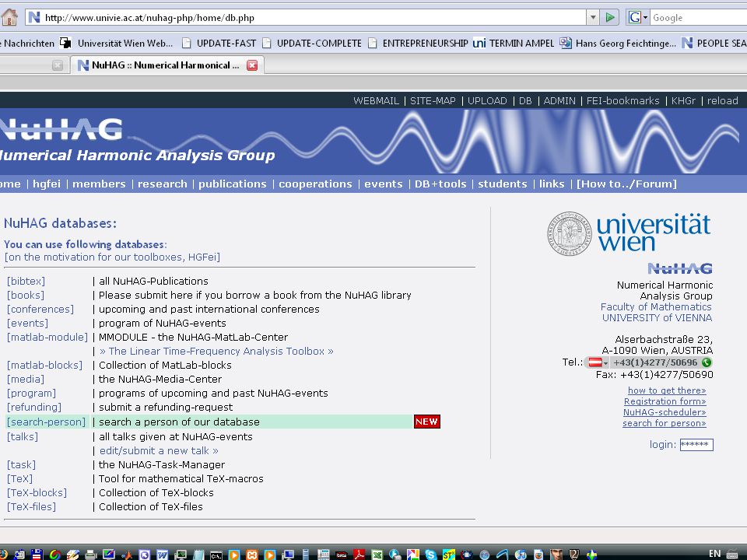Screen dimensions: 747x560
Task: Open the NuHAG-scheduler link
Action: (665, 412)
